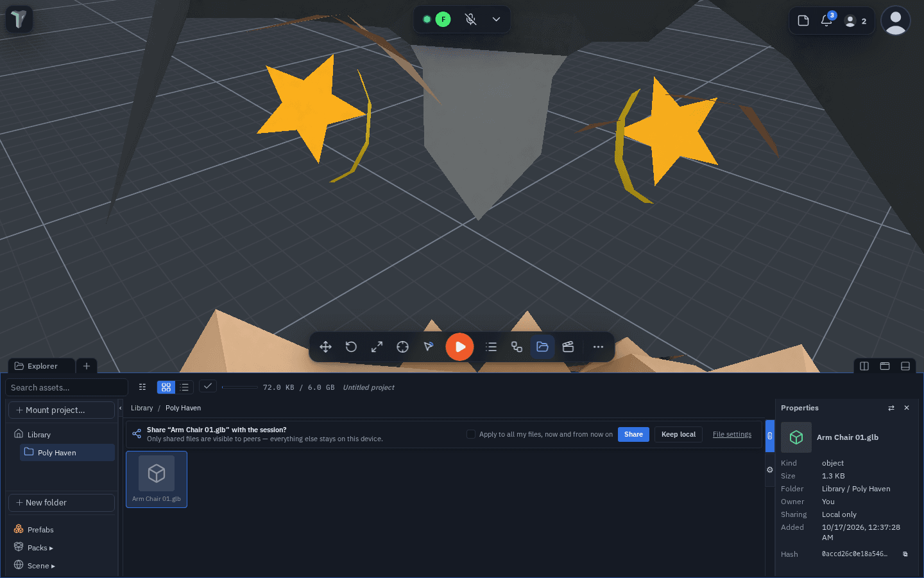Start play mode with orange play button
The width and height of the screenshot is (924, 578).
click(x=459, y=347)
